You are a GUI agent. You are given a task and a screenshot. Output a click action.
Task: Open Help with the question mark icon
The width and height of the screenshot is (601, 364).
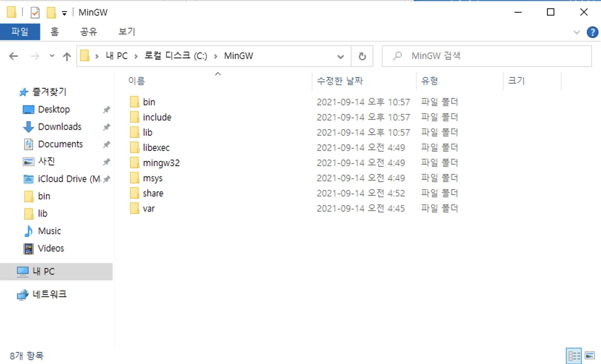(592, 32)
